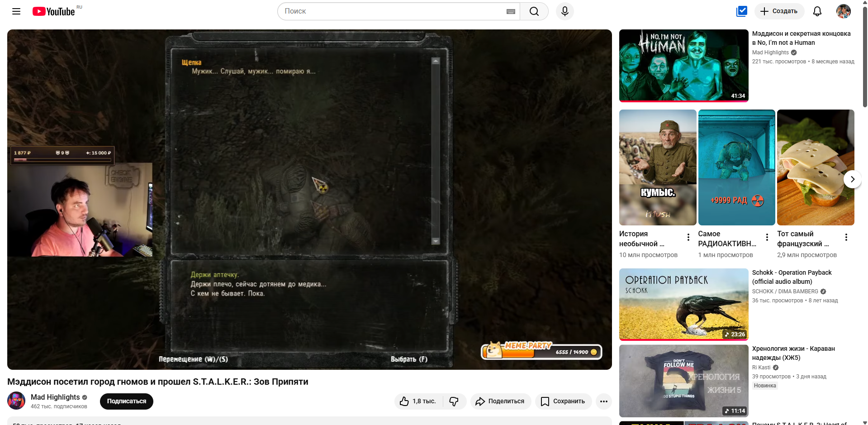Open the on-screen keyboard in search
The width and height of the screenshot is (868, 425).
(x=511, y=11)
